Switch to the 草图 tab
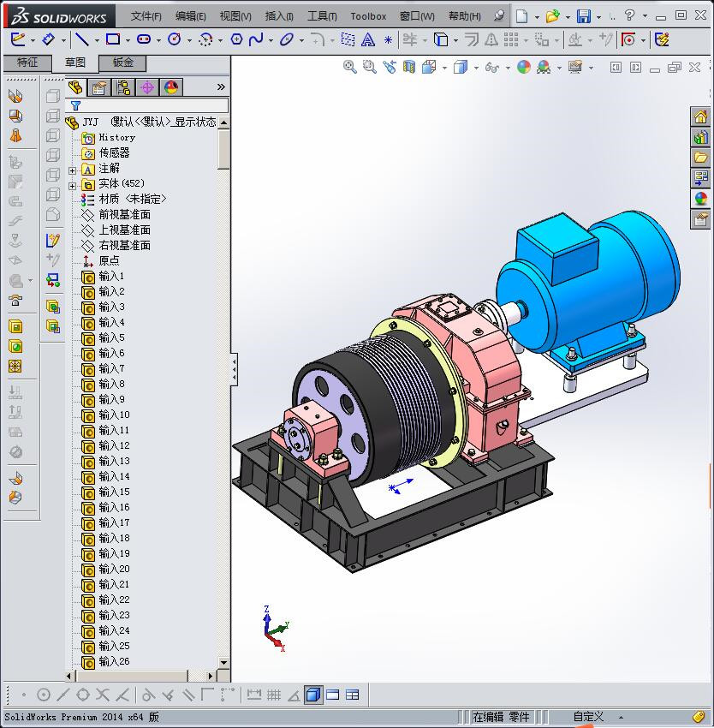The width and height of the screenshot is (714, 728). pyautogui.click(x=74, y=63)
